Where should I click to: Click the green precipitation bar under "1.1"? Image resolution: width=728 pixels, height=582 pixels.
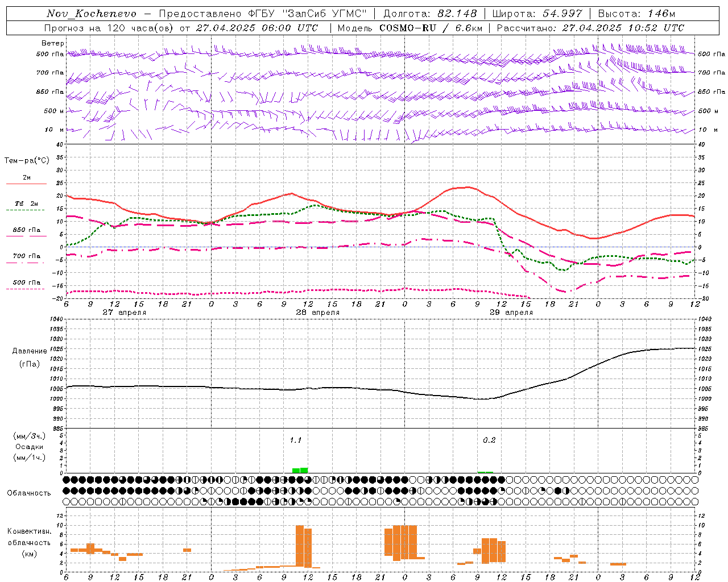click(x=300, y=470)
